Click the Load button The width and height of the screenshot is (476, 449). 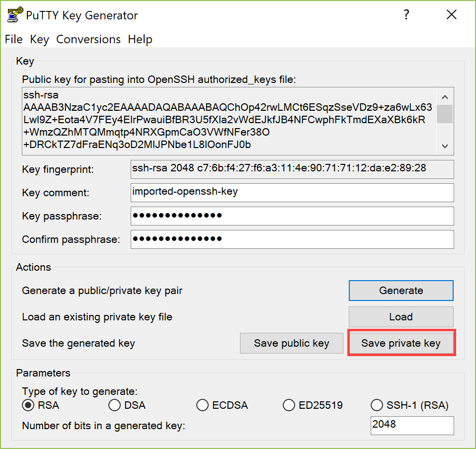(x=401, y=317)
